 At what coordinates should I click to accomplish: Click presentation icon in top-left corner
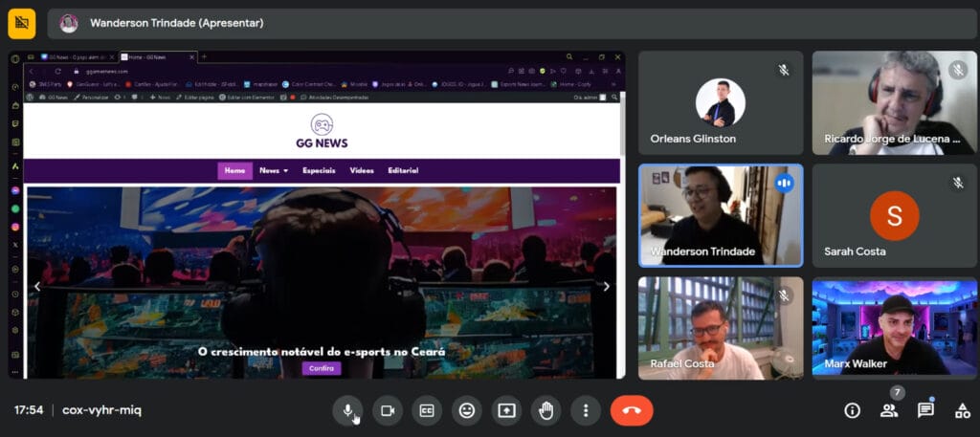[21, 23]
